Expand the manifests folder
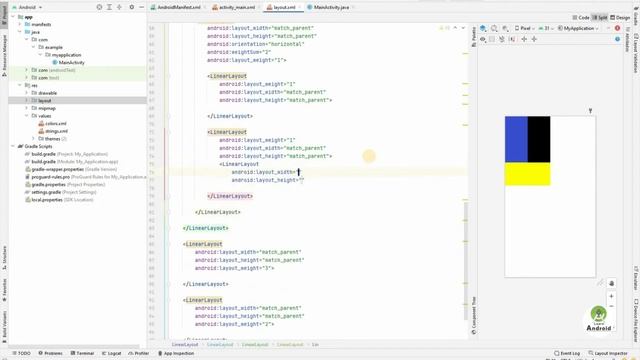 click(x=20, y=24)
